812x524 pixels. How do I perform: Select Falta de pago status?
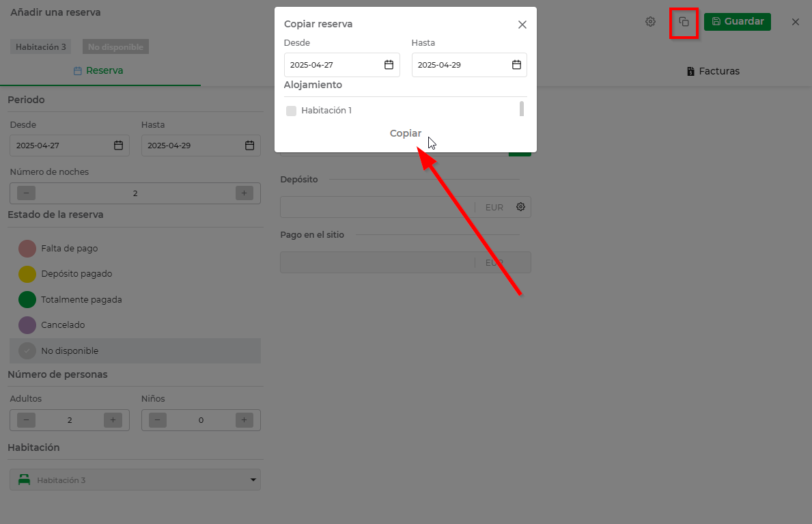135,249
